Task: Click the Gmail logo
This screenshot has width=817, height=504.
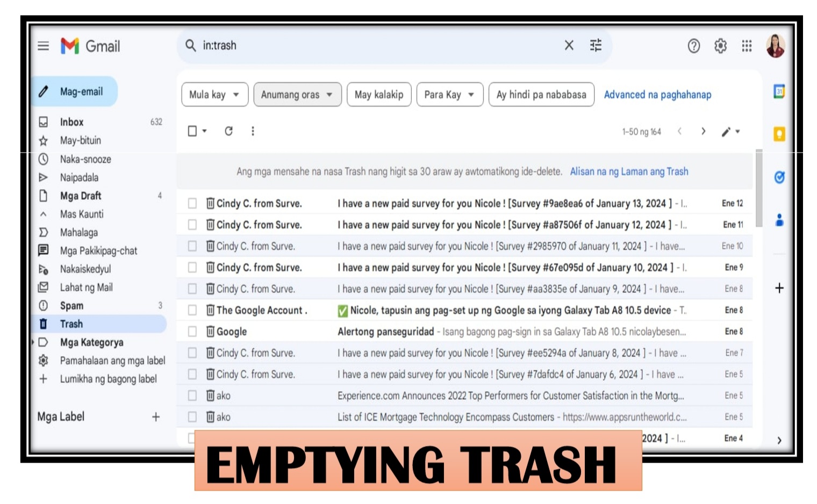Action: (90, 46)
